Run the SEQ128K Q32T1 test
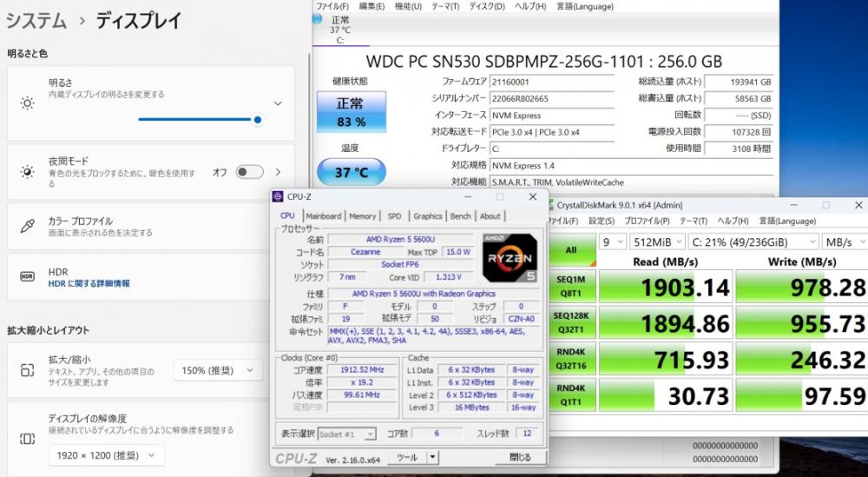Image resolution: width=868 pixels, height=477 pixels. coord(571,322)
